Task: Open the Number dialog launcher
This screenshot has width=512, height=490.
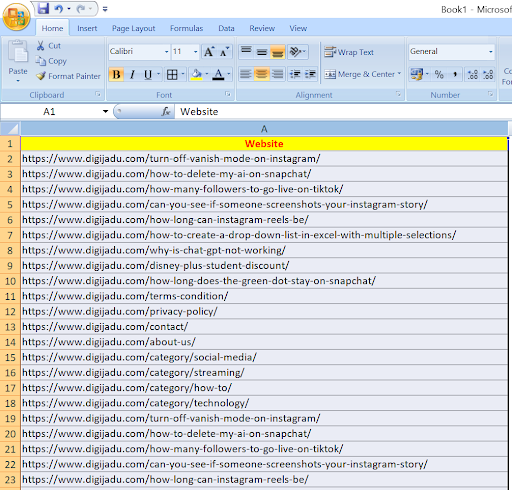Action: (490, 94)
